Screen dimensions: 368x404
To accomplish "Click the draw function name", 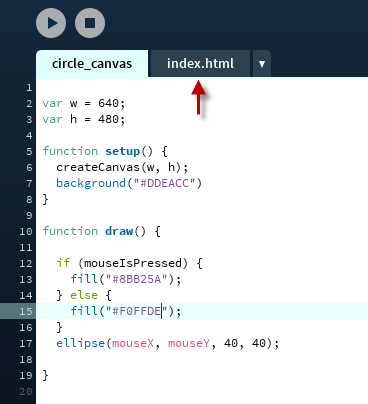I will (119, 231).
